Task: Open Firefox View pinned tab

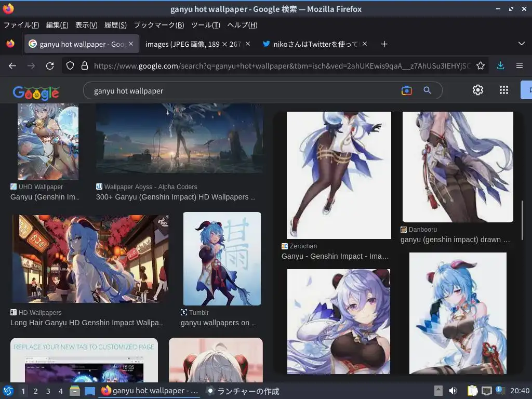Action: (10, 44)
